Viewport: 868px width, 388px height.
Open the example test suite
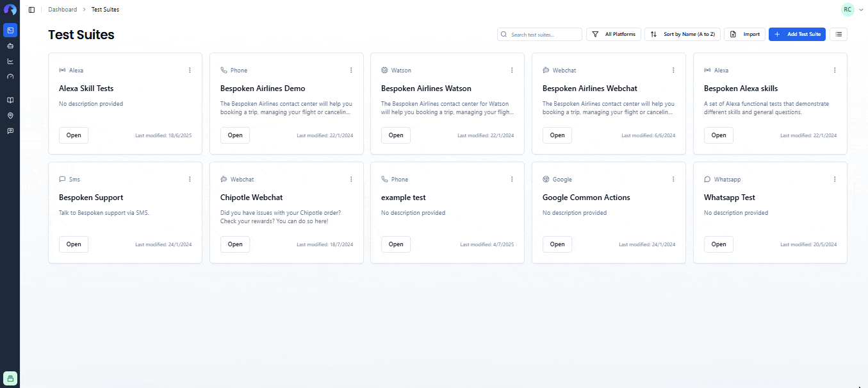[396, 244]
